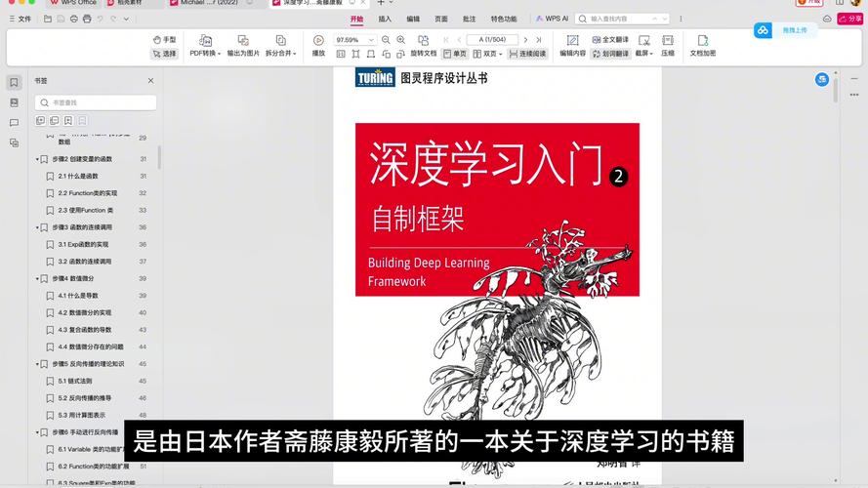
Task: Go to the next page arrow
Action: [x=525, y=40]
